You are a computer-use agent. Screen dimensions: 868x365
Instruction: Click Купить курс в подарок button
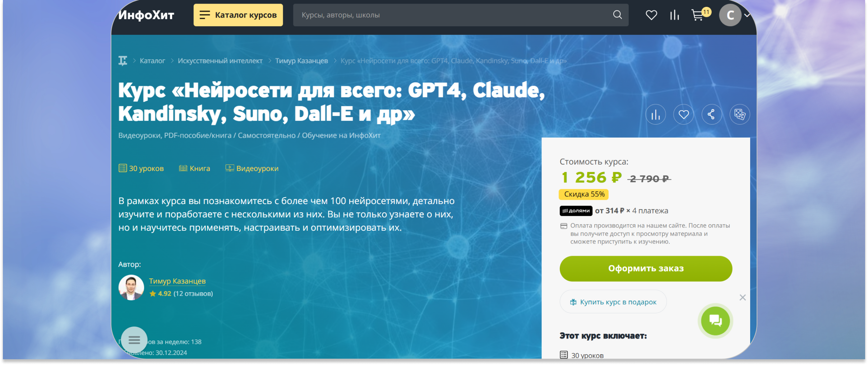click(613, 302)
